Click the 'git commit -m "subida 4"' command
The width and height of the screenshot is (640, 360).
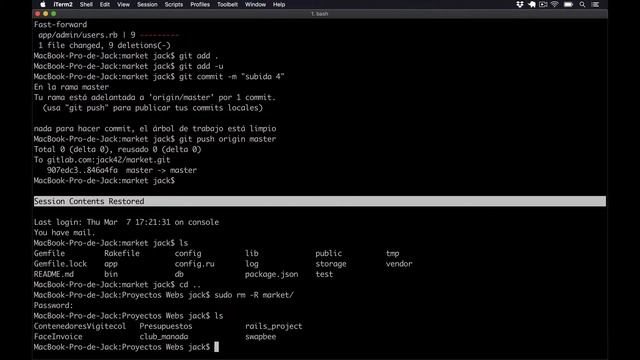click(231, 77)
